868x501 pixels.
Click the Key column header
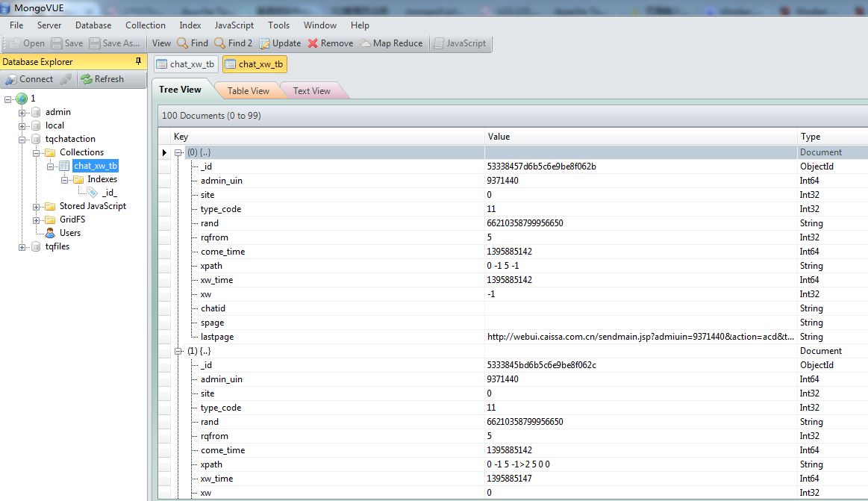pyautogui.click(x=328, y=137)
